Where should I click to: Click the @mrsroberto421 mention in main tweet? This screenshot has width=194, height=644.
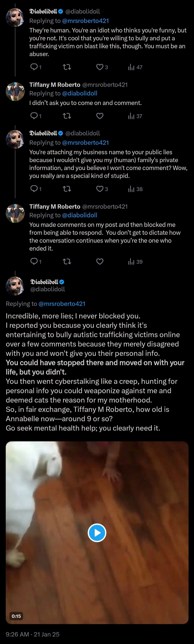click(62, 303)
